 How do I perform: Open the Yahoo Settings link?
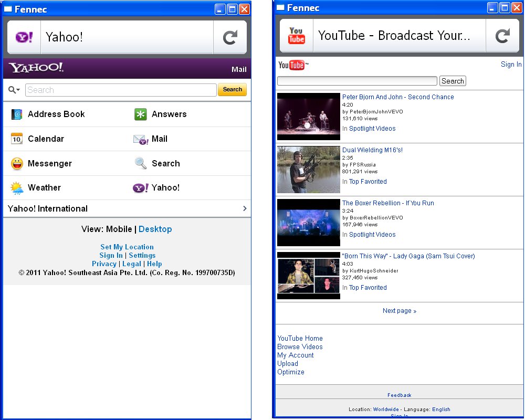pos(142,255)
